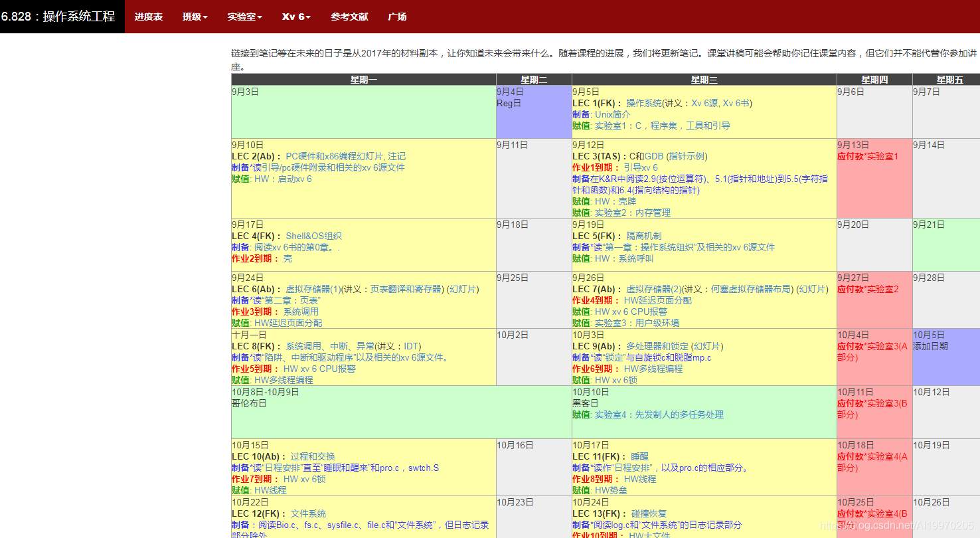This screenshot has width=980, height=538.
Task: Open the 系统调用 link under 作业3到期
Action: 301,312
